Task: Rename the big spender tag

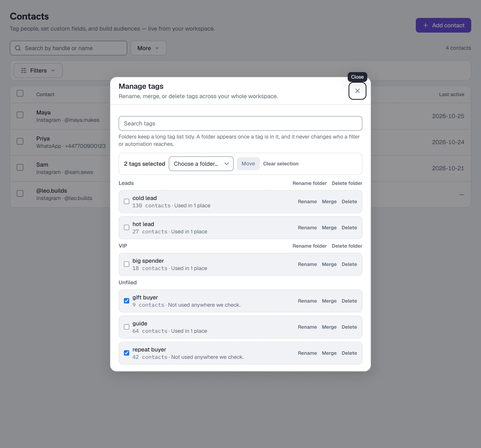Action: coord(307,264)
